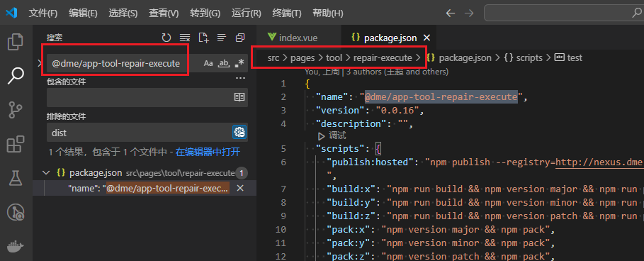The image size is (644, 261).
Task: Clear search results in search panel
Action: tap(185, 38)
